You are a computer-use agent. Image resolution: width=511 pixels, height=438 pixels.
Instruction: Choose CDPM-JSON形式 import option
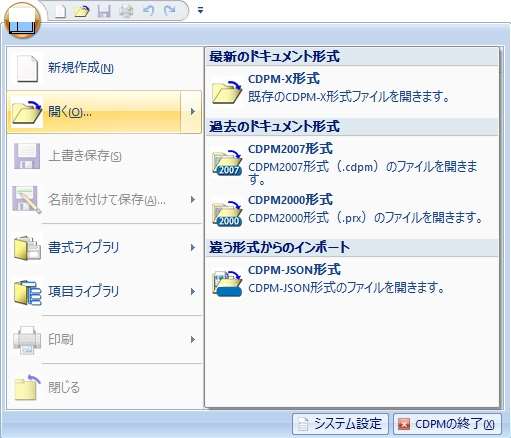point(352,280)
